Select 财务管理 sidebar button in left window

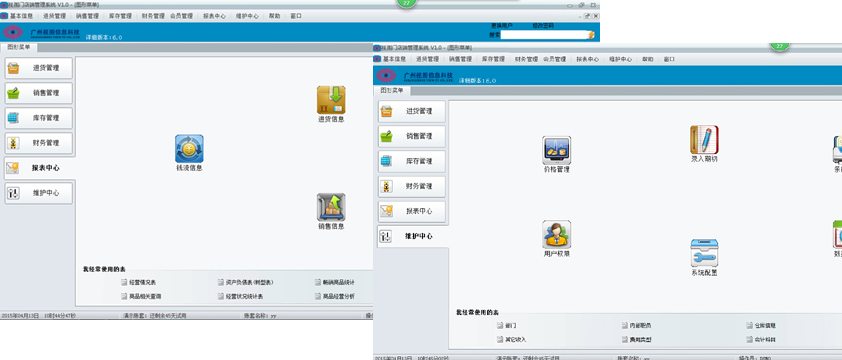[x=39, y=143]
